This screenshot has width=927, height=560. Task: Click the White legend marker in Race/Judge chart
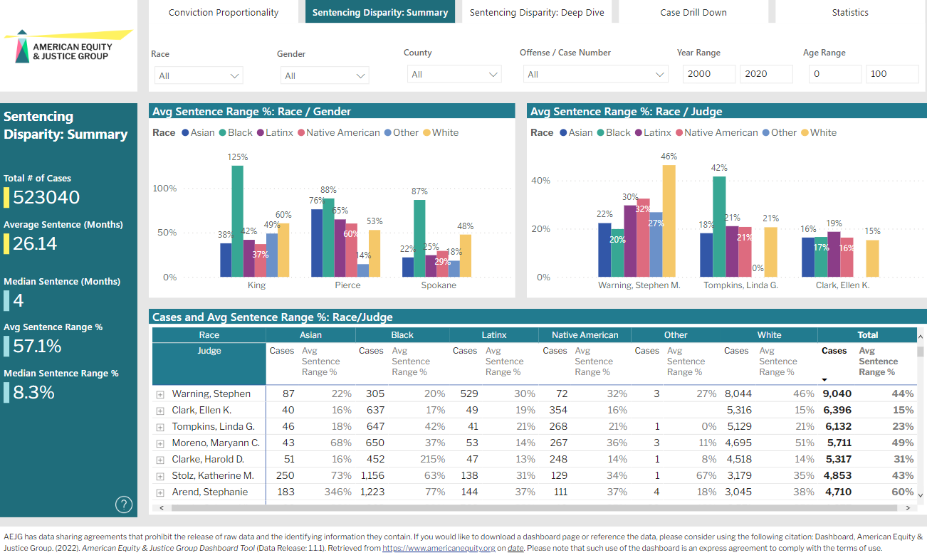pos(805,133)
